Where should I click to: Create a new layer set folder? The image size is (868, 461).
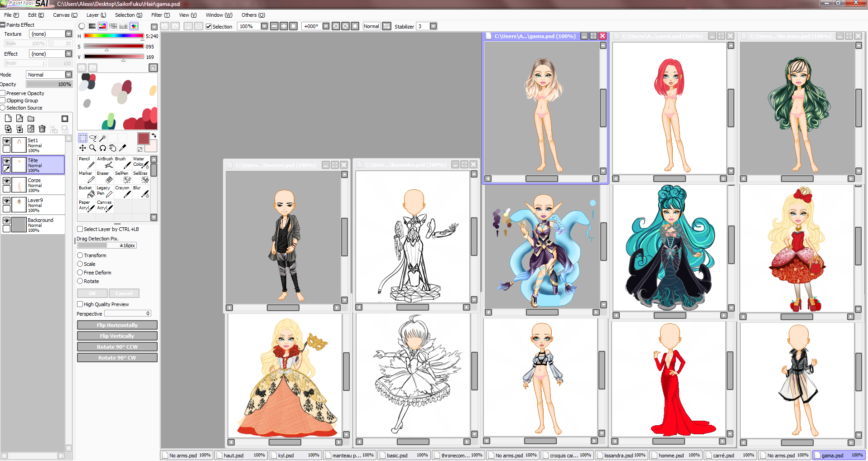coord(31,118)
